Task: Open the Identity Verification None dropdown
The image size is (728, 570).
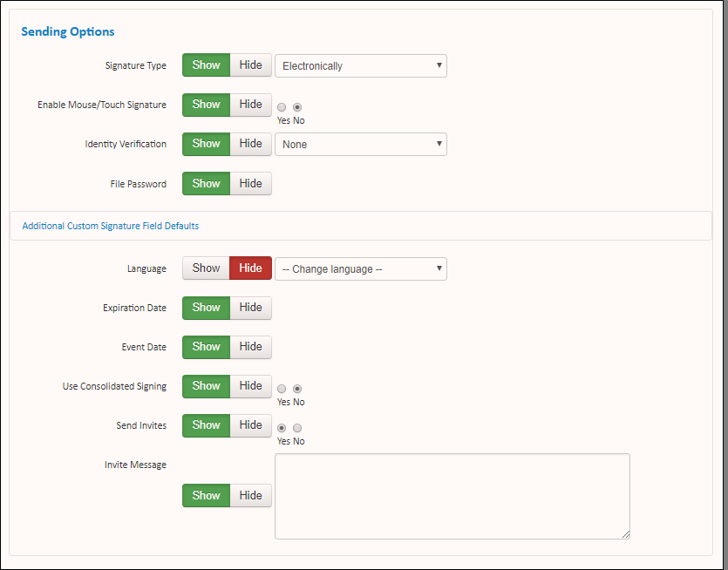Action: [360, 143]
